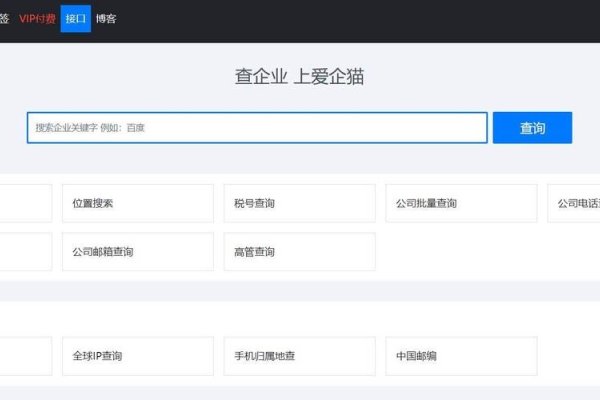Open the 公司批量查询 card
The width and height of the screenshot is (600, 400).
(461, 203)
